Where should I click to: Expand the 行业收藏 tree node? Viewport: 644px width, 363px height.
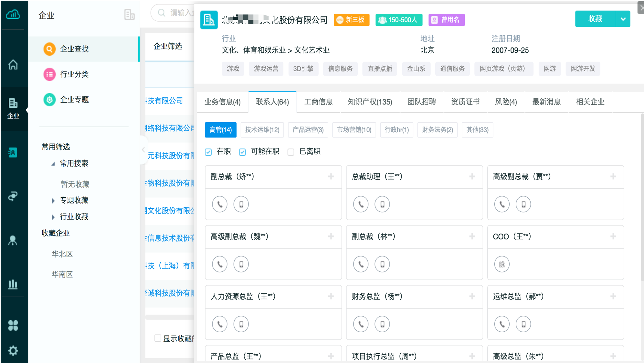click(53, 217)
